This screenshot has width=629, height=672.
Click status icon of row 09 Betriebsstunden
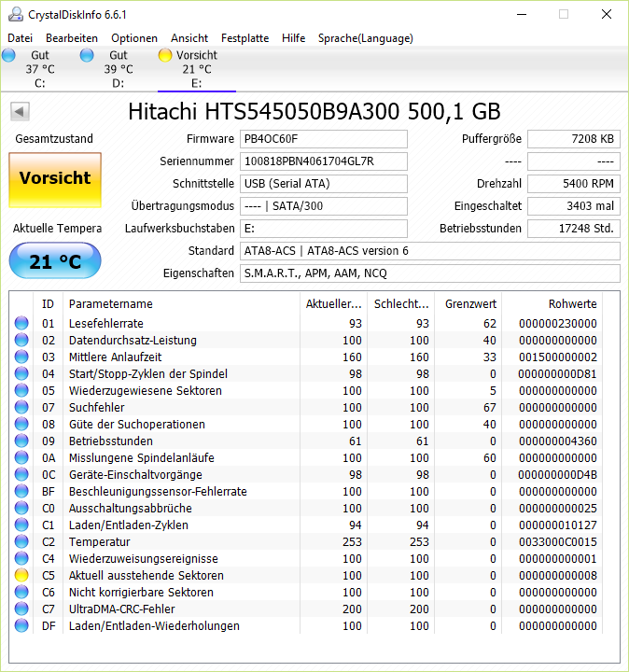pos(21,441)
